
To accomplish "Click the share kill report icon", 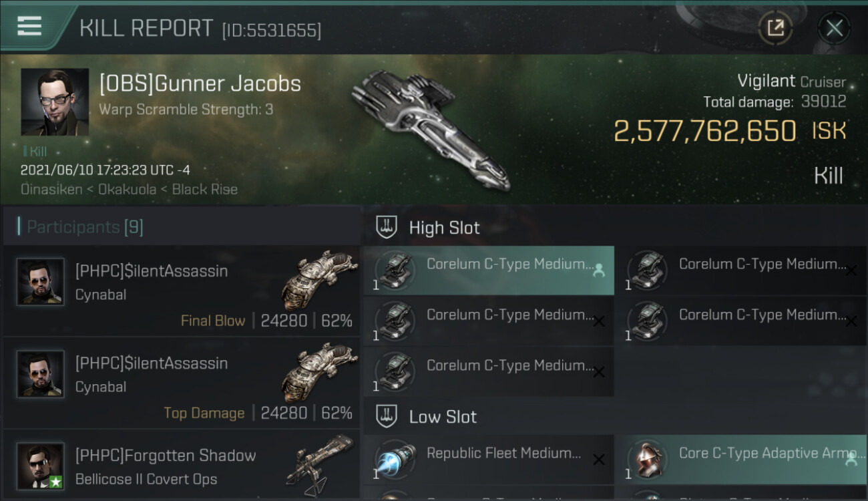I will point(775,28).
